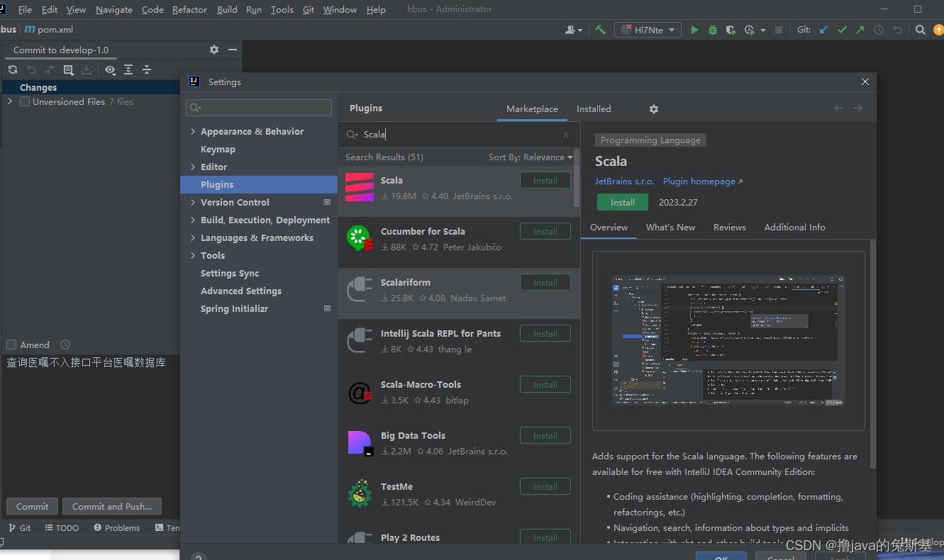Open JetBrains s.r.o. vendor link
Image resolution: width=944 pixels, height=560 pixels.
pyautogui.click(x=625, y=181)
